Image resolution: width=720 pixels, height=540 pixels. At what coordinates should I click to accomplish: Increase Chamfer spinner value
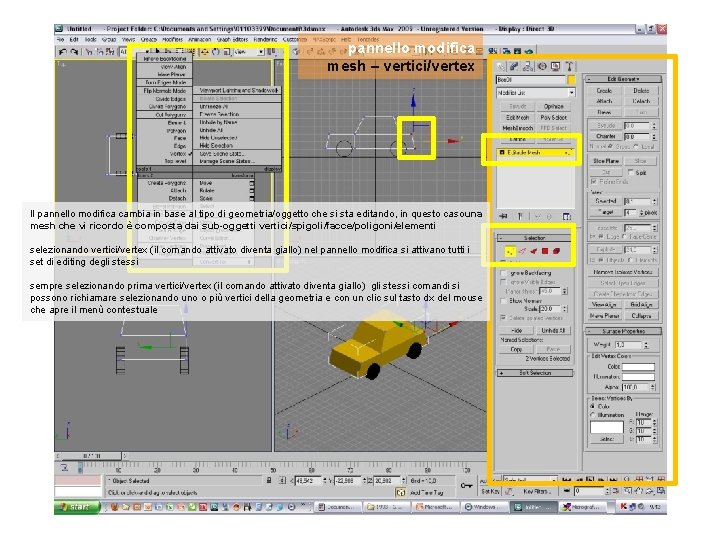pos(654,135)
